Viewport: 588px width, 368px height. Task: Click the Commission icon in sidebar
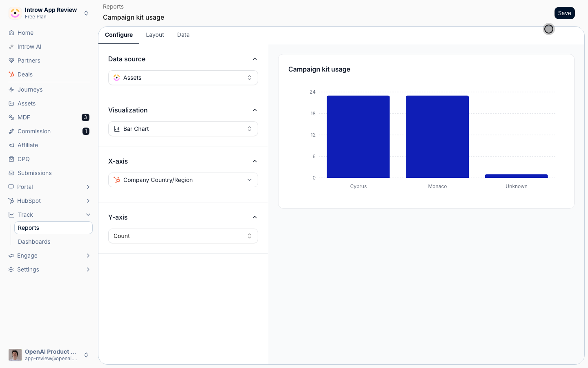coord(11,131)
